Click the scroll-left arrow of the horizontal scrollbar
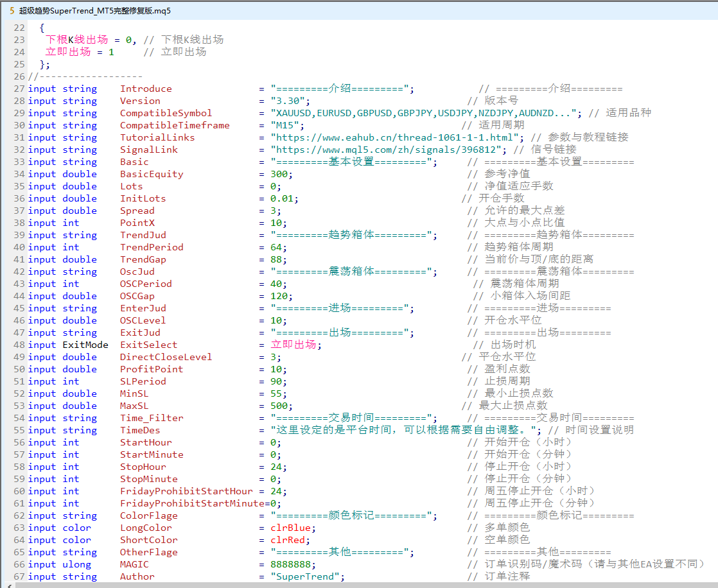 tap(9, 585)
